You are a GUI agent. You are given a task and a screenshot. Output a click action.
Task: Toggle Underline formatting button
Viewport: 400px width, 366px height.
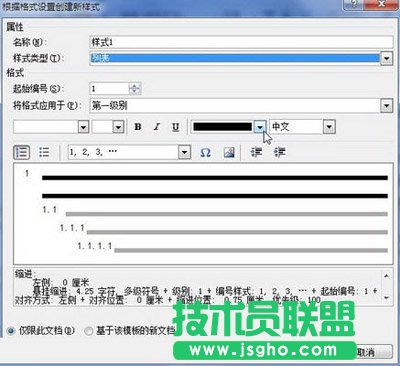pos(176,127)
